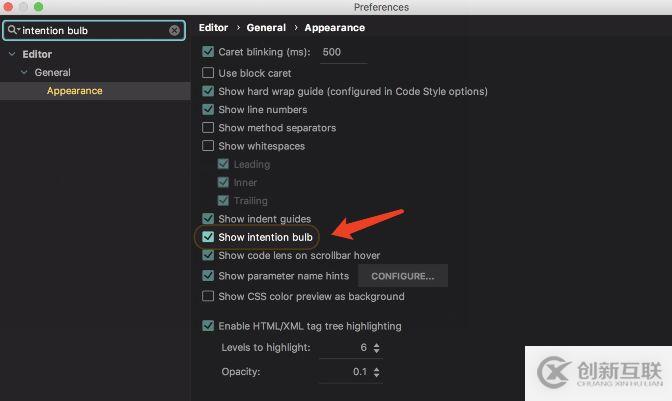Screen dimensions: 672x401
Task: Click the green maximize window button
Action: pyautogui.click(x=38, y=7)
